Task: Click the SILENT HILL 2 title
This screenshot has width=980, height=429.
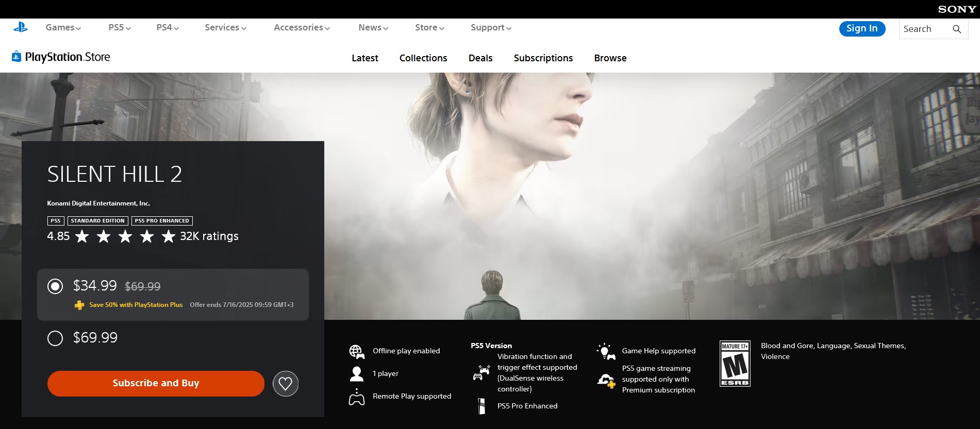Action: [x=114, y=174]
